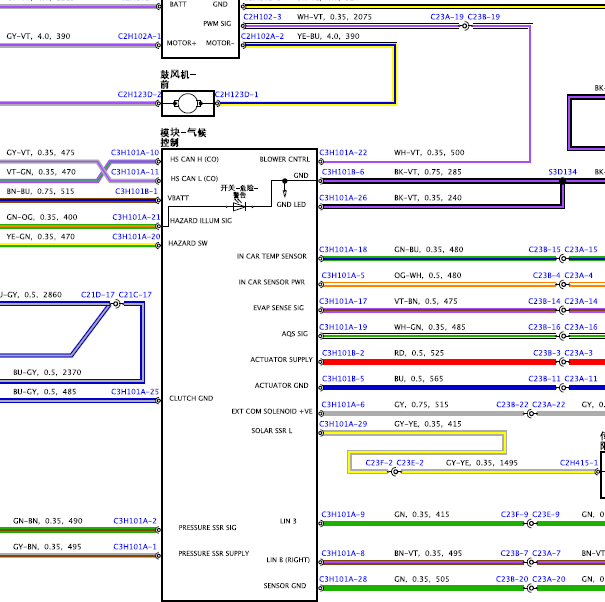This screenshot has height=602, width=605.
Task: Click the PRESSURE SSR SUPPLY pin label
Action: tap(214, 553)
